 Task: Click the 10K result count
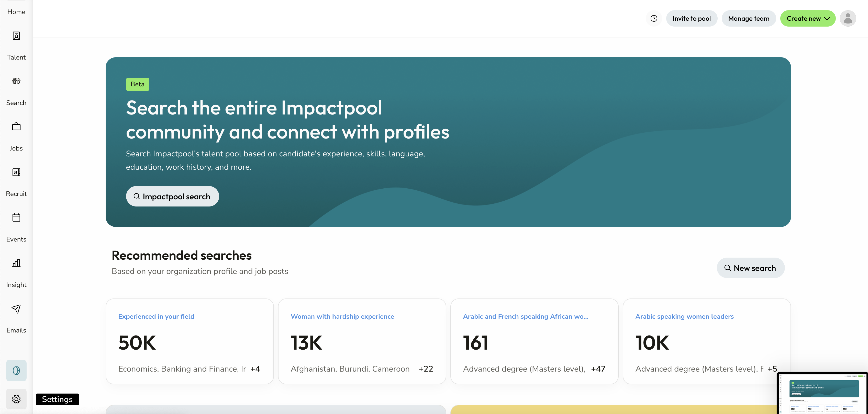652,343
